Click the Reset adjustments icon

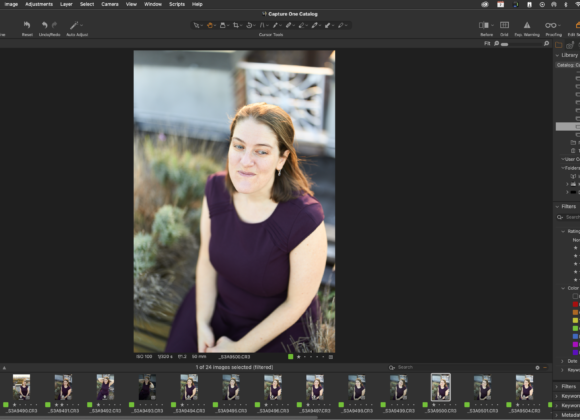point(27,25)
